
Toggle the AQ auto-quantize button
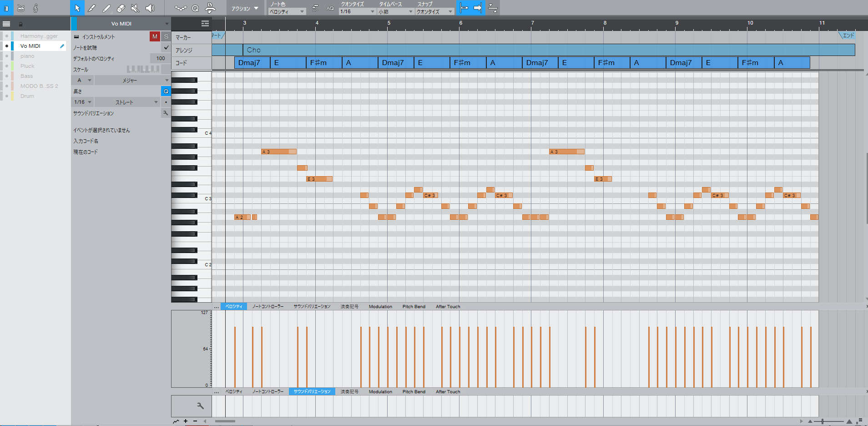pos(330,8)
